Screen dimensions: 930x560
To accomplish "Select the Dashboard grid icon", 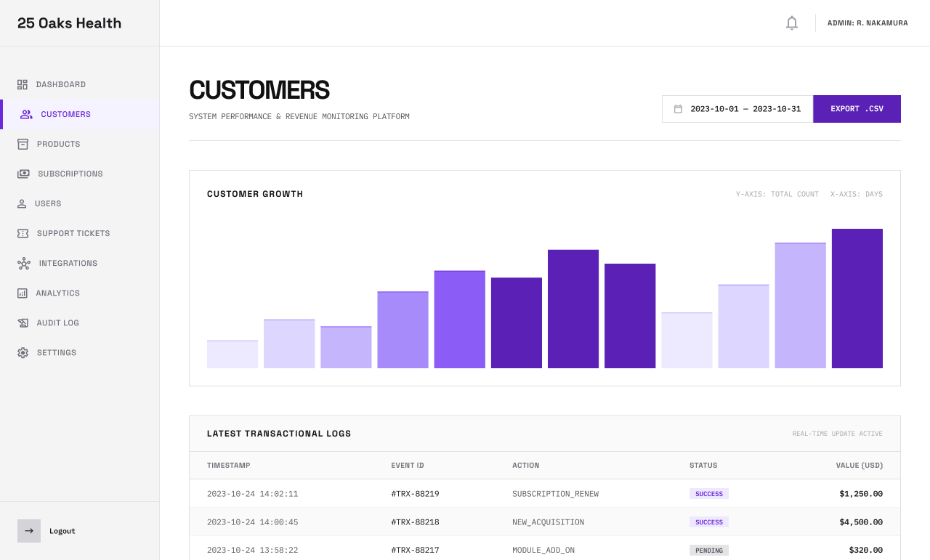I will pyautogui.click(x=23, y=84).
